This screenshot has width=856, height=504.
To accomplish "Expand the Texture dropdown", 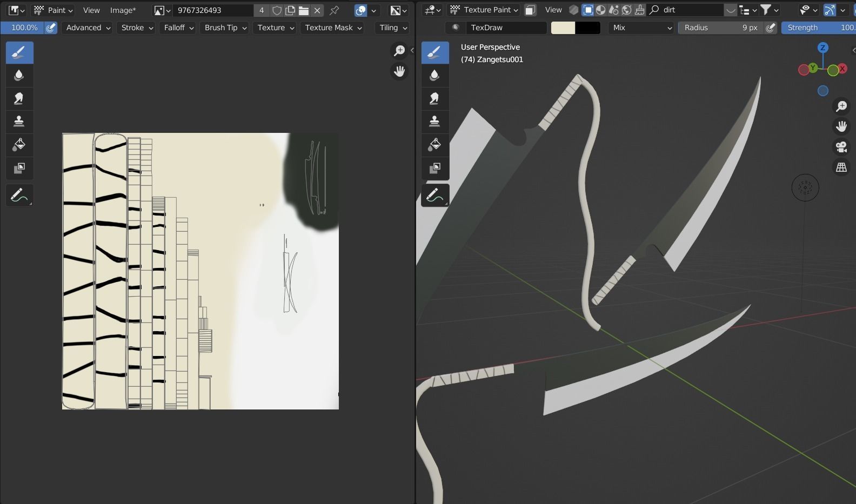I will [x=276, y=28].
